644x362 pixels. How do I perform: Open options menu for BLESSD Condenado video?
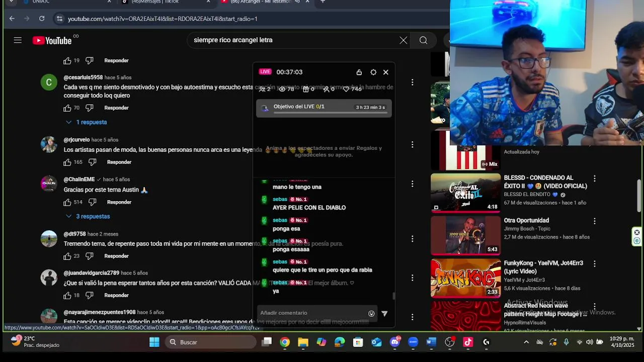[x=595, y=178]
